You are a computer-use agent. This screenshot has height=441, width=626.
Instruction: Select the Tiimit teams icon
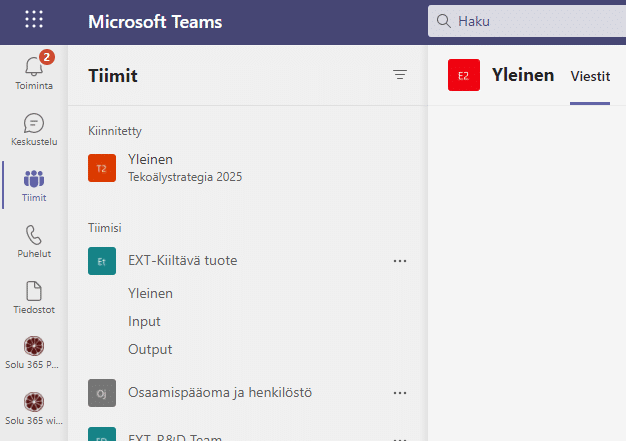[x=34, y=179]
